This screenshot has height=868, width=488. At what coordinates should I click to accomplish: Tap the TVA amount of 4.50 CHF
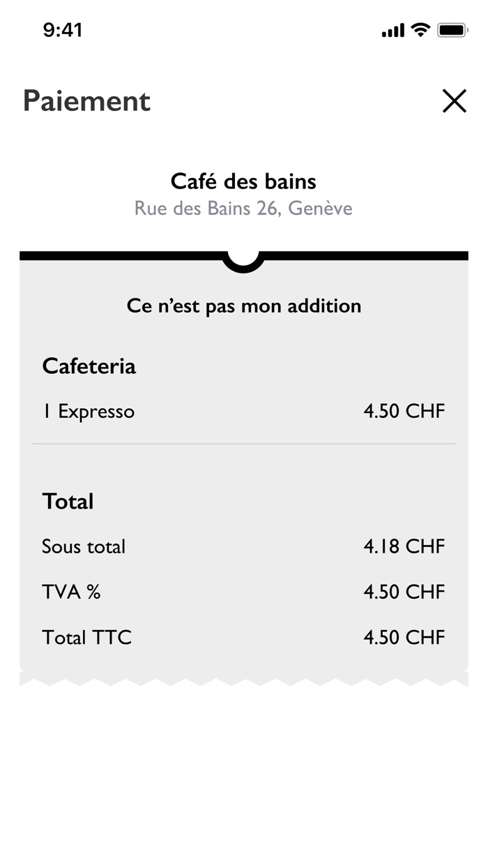coord(404,592)
